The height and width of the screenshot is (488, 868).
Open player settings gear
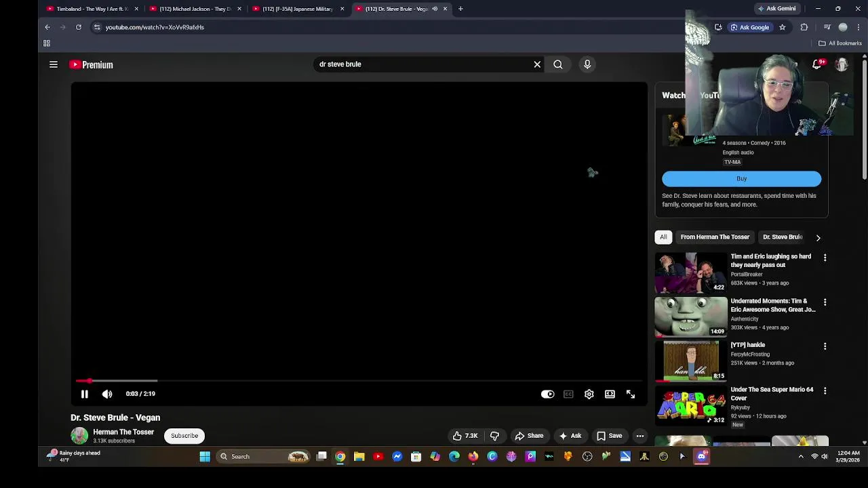589,394
